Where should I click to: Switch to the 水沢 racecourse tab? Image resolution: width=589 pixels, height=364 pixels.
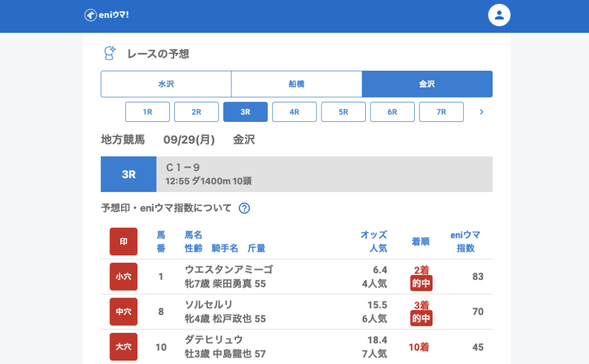166,84
